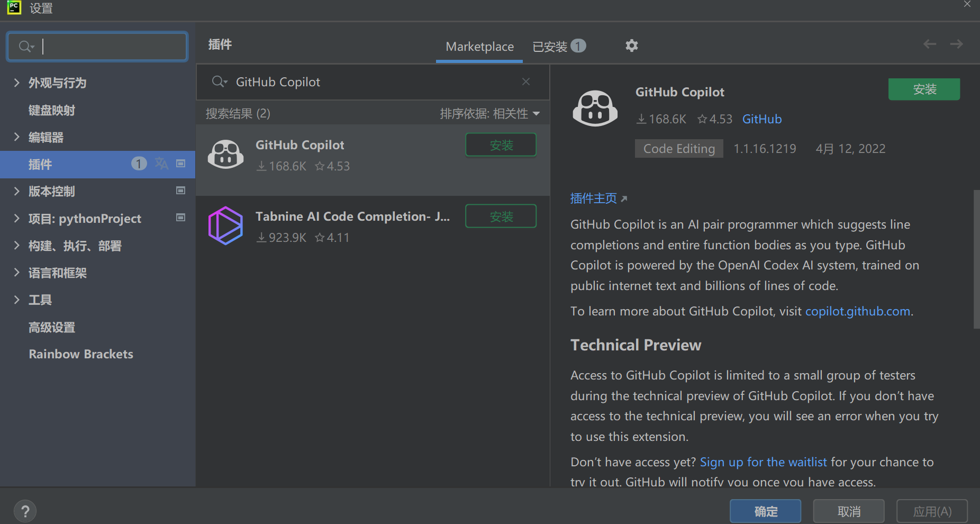Click the PyCharm app icon in title bar
The width and height of the screenshot is (980, 524).
pyautogui.click(x=14, y=7)
